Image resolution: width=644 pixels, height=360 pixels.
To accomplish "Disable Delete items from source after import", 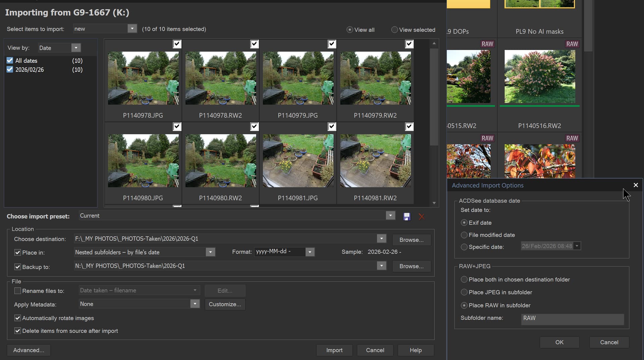I will pyautogui.click(x=18, y=331).
